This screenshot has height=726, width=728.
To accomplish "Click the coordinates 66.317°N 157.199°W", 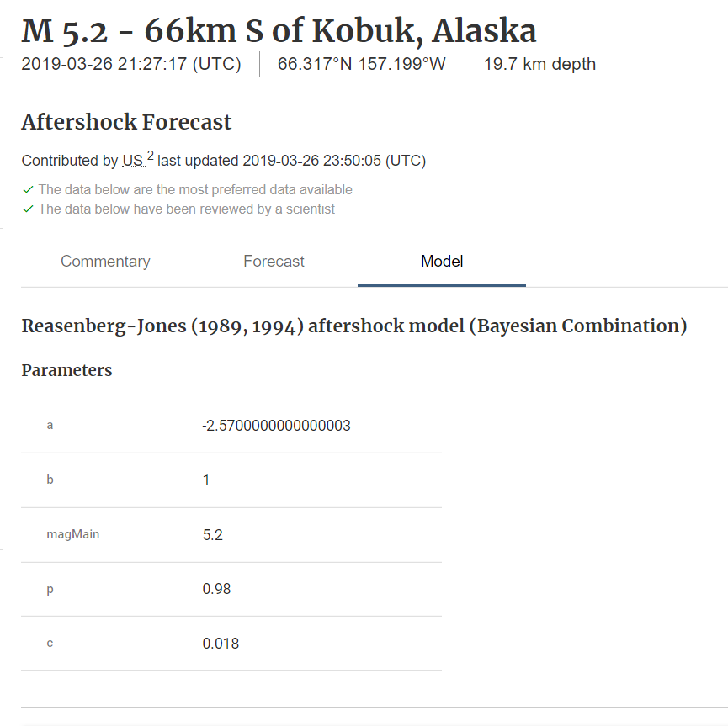I will tap(361, 64).
